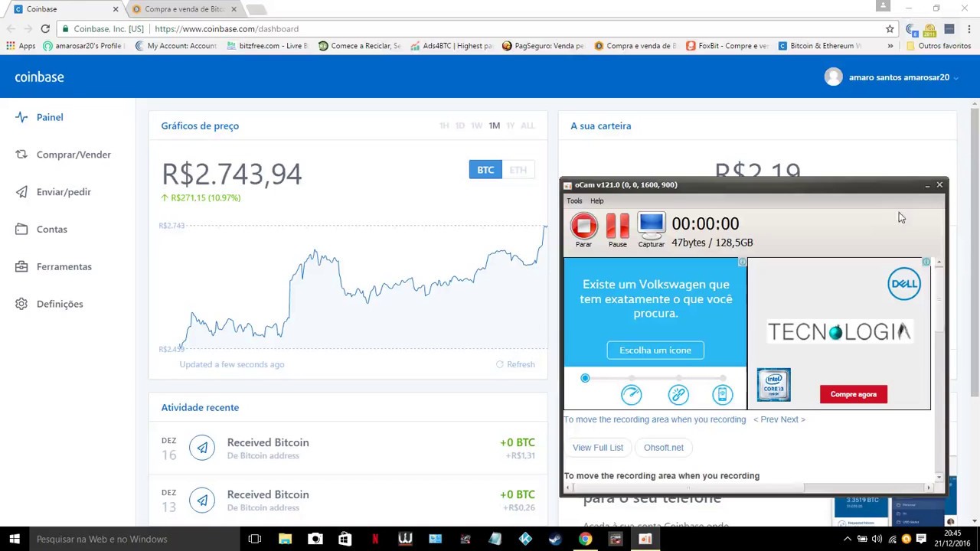980x551 pixels.
Task: Switch to the Coinbase browser tab
Action: 64,9
